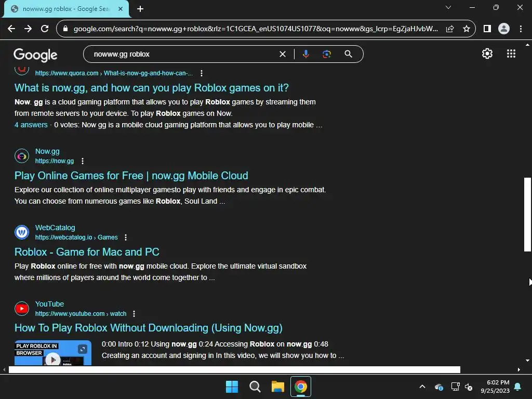Open the Google apps grid
This screenshot has width=532, height=399.
[x=511, y=54]
